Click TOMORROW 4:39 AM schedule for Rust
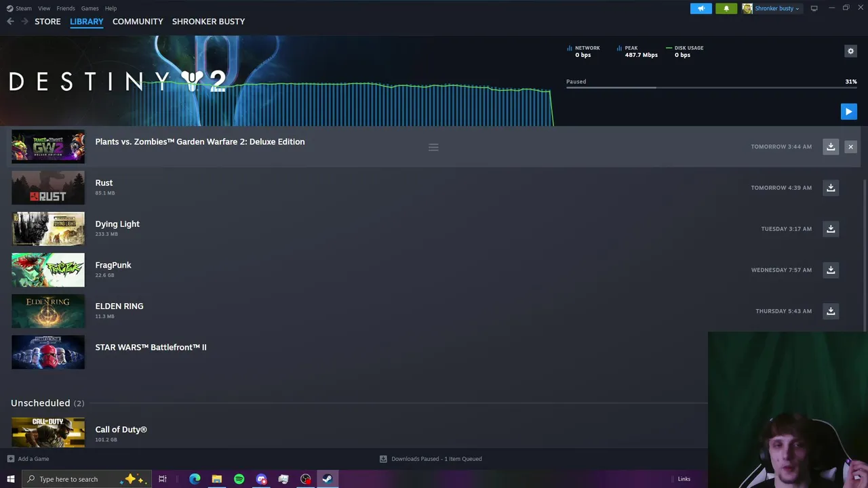This screenshot has height=488, width=868. 781,188
